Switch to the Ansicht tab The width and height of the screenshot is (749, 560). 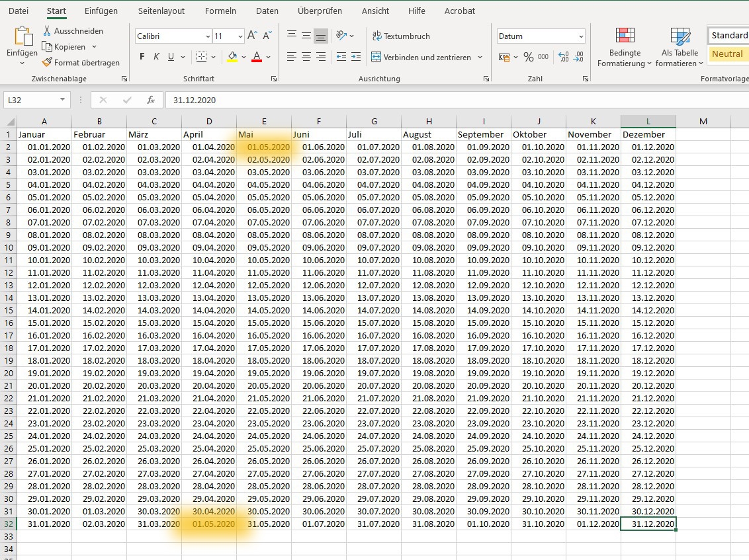pos(375,11)
